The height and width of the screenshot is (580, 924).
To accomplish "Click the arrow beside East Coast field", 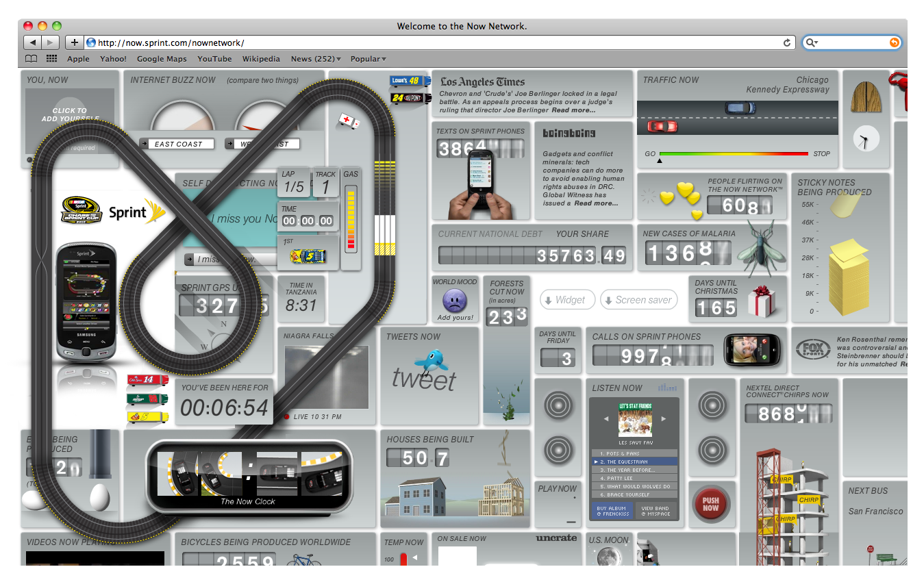I will [x=144, y=144].
